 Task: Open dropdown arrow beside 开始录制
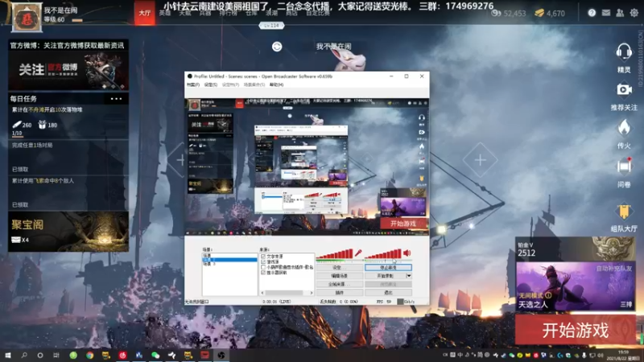408,276
